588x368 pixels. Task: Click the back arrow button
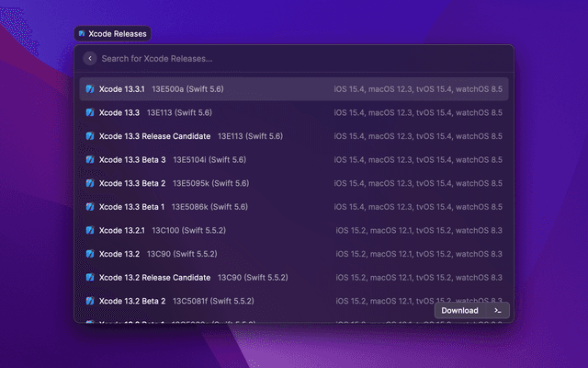(89, 59)
